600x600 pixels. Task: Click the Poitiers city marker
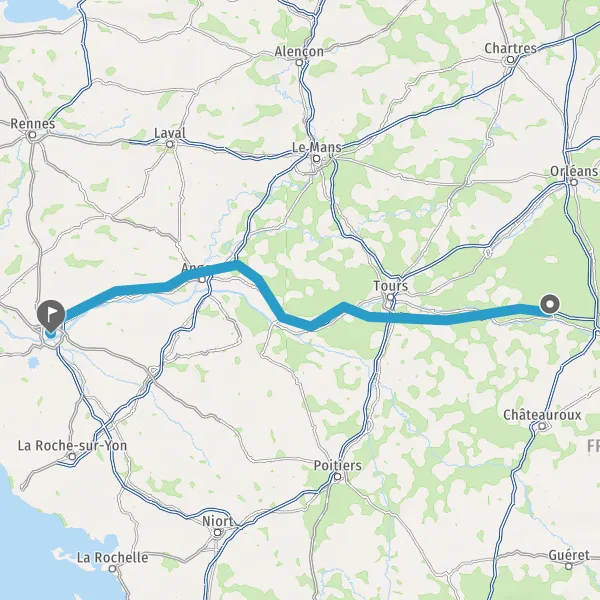(338, 477)
